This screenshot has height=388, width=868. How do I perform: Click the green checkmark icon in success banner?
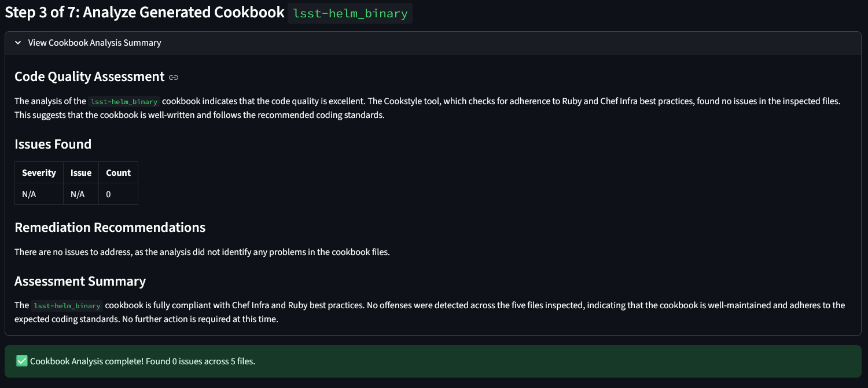[x=22, y=361]
